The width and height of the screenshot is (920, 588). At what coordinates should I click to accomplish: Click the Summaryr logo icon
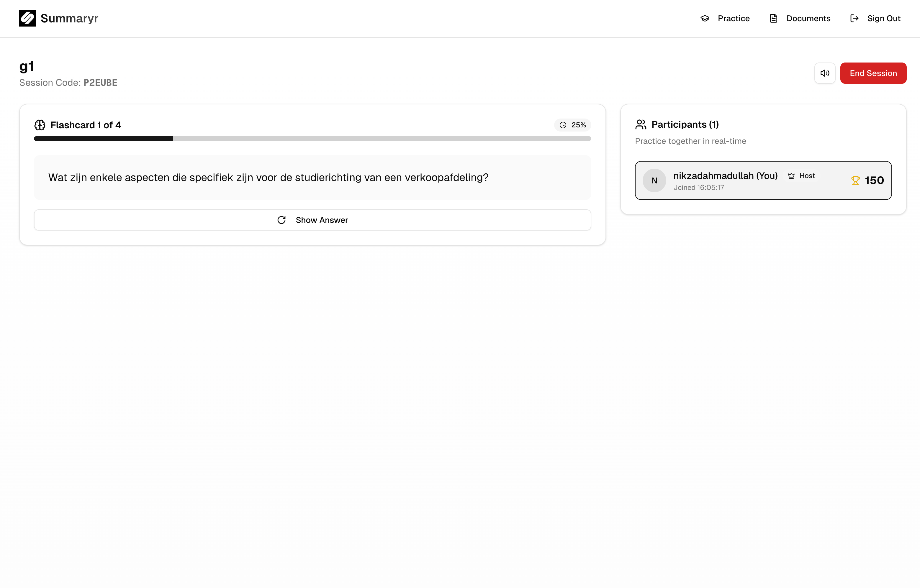coord(27,18)
